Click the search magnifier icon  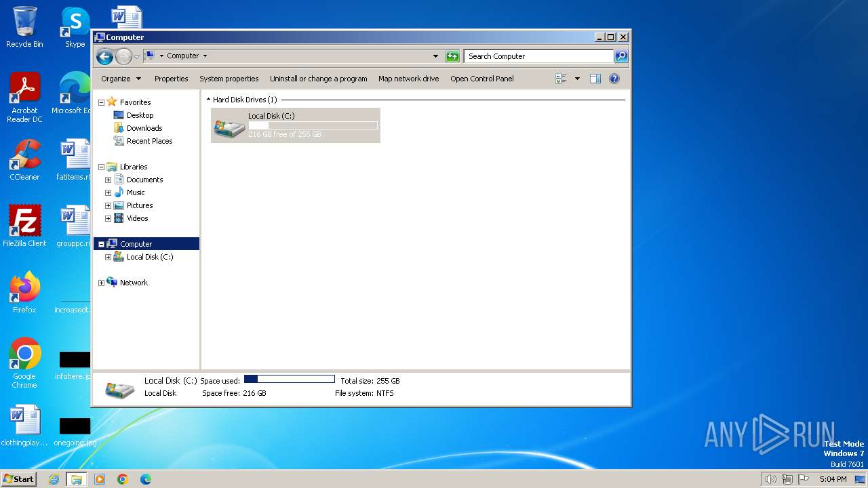pos(621,56)
